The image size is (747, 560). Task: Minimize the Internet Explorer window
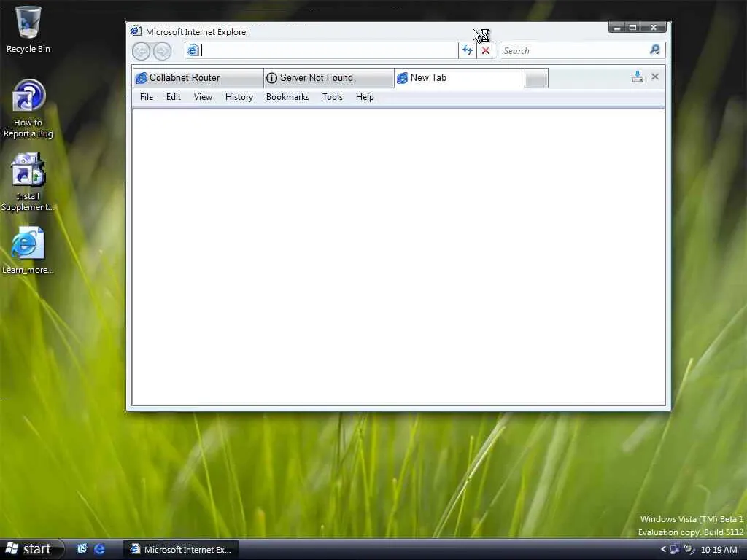617,28
